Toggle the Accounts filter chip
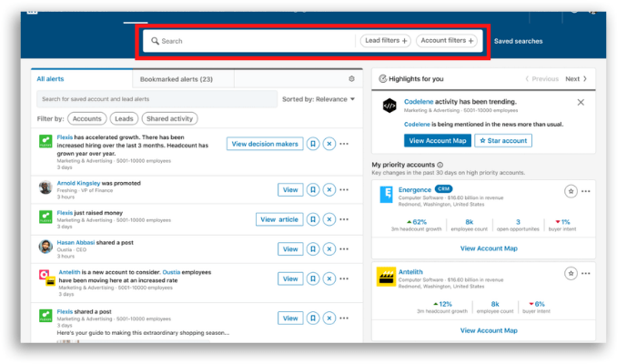 (87, 118)
